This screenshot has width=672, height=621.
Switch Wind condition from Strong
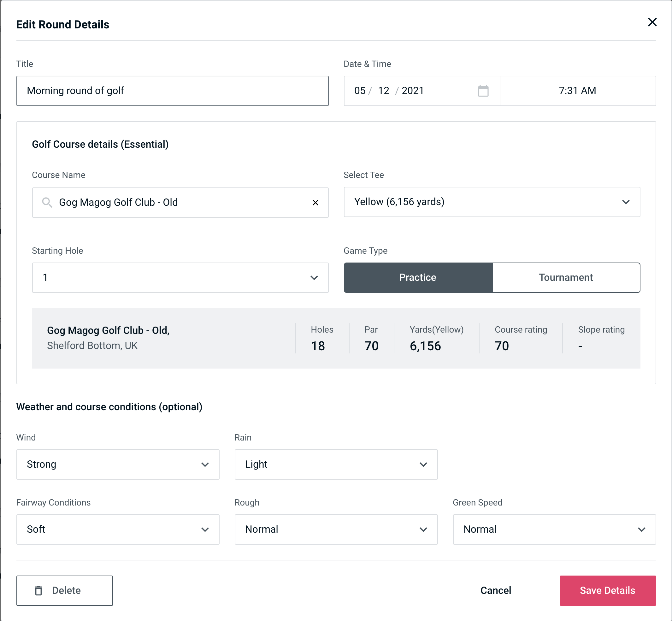coord(117,464)
